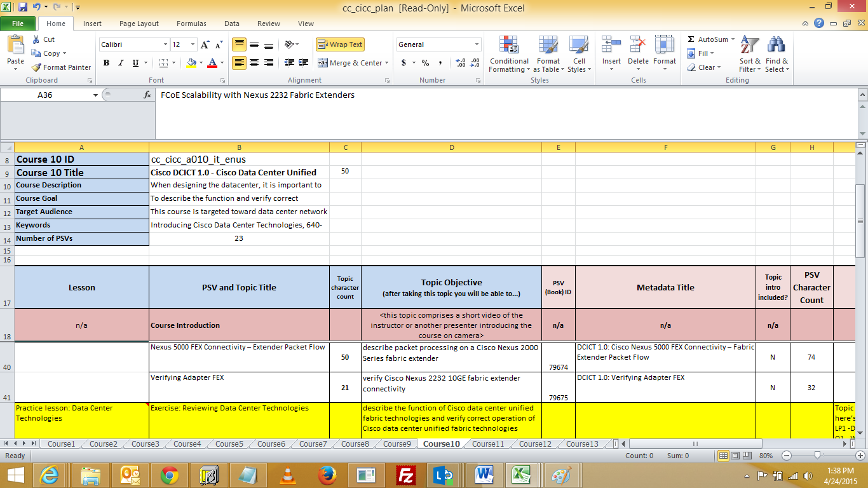Open Find & Select binoculars menu
This screenshot has height=488, width=868.
pyautogui.click(x=776, y=55)
